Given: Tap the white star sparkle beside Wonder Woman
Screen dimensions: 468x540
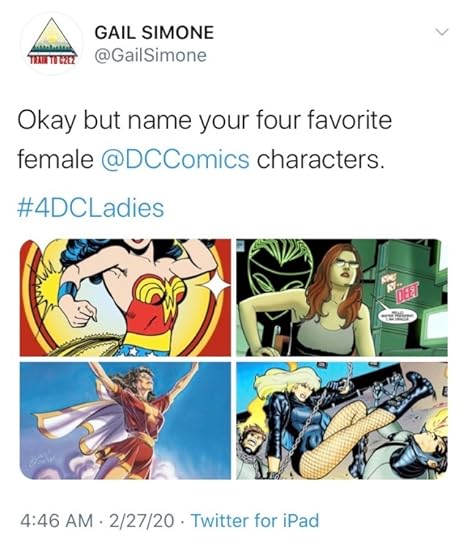Looking at the screenshot, I should (x=216, y=285).
